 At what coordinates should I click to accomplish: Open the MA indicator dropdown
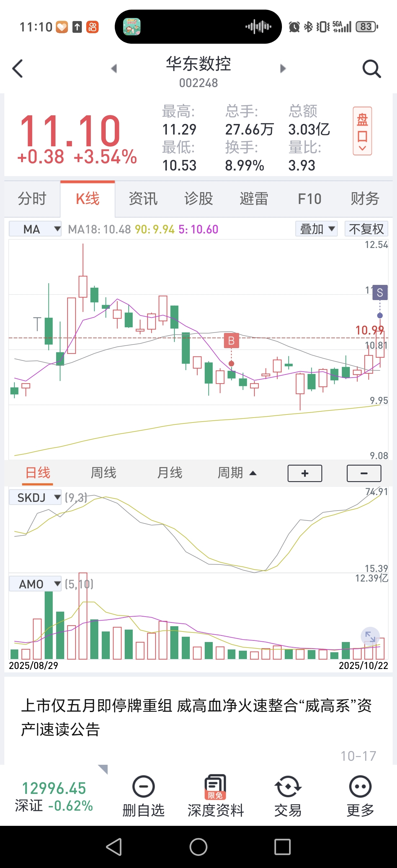(x=35, y=229)
